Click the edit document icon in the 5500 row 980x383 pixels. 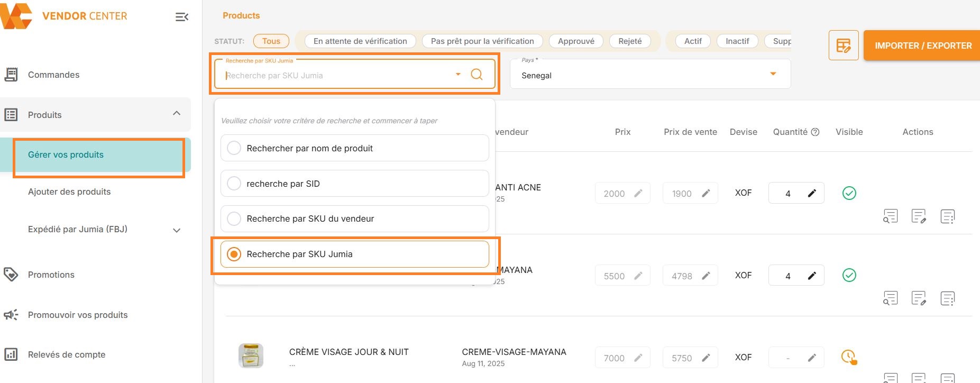pos(919,298)
